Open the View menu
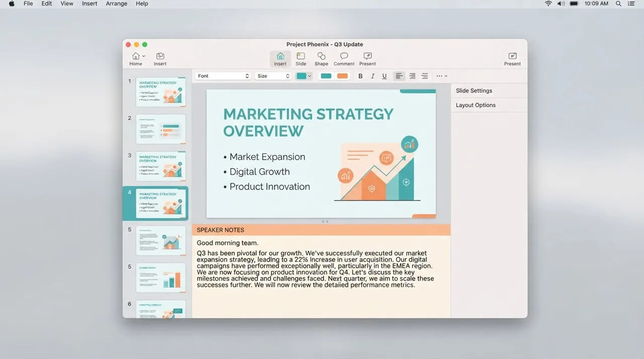The height and width of the screenshot is (359, 644). tap(67, 4)
